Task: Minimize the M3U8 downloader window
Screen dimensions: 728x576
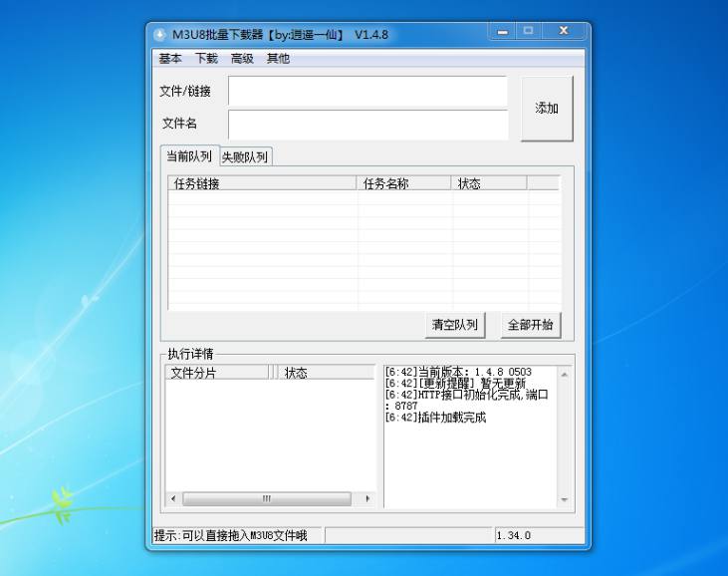Action: (x=503, y=32)
